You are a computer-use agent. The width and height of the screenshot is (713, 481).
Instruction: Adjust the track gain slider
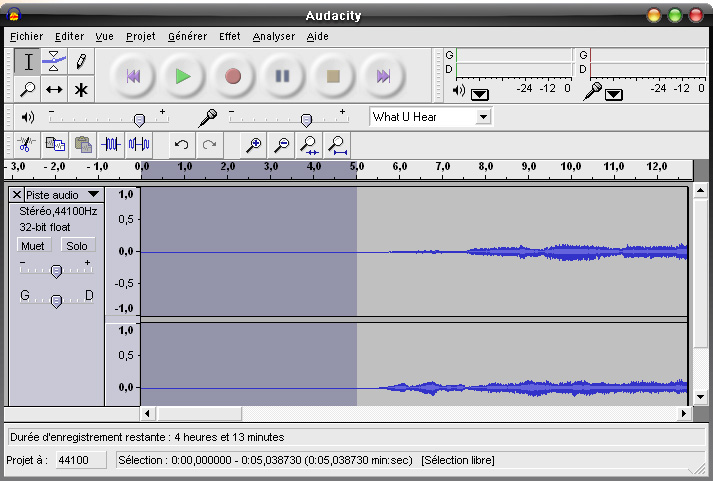[x=56, y=271]
